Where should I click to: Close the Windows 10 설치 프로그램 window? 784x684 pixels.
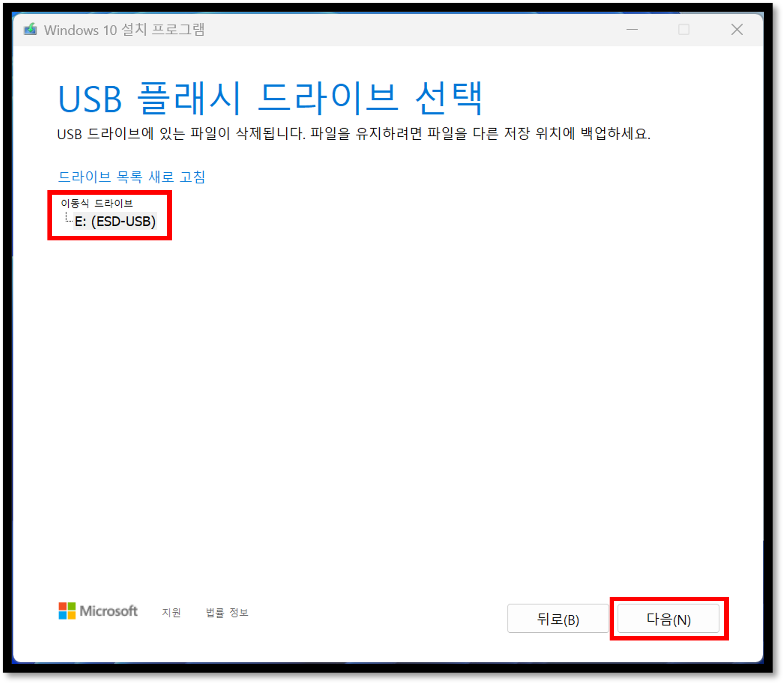737,29
